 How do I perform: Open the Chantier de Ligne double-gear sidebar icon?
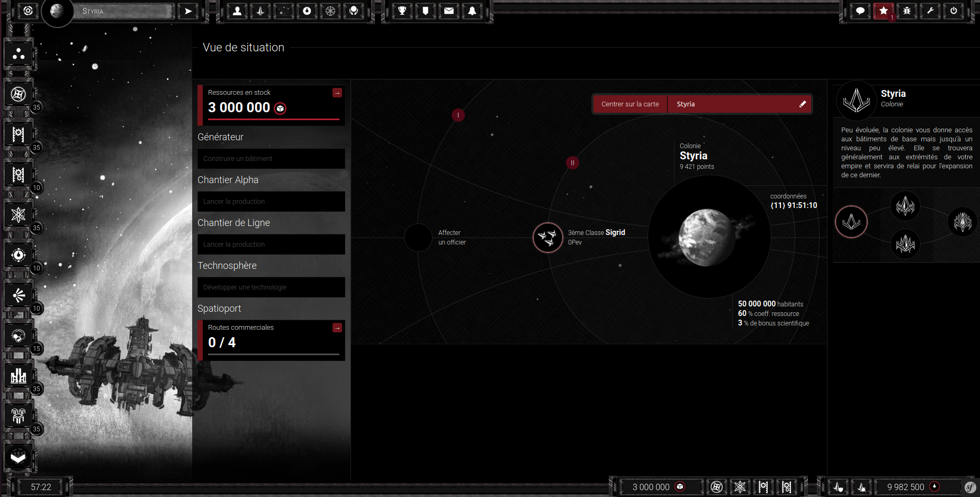click(x=19, y=175)
